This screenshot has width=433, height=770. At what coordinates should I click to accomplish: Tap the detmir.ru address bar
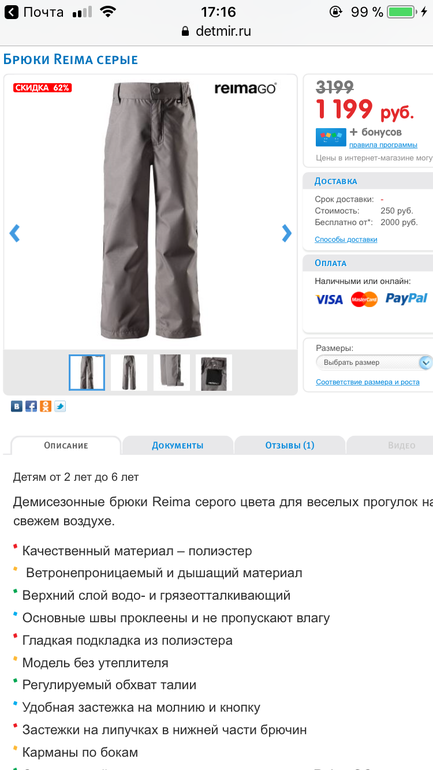coord(216,31)
